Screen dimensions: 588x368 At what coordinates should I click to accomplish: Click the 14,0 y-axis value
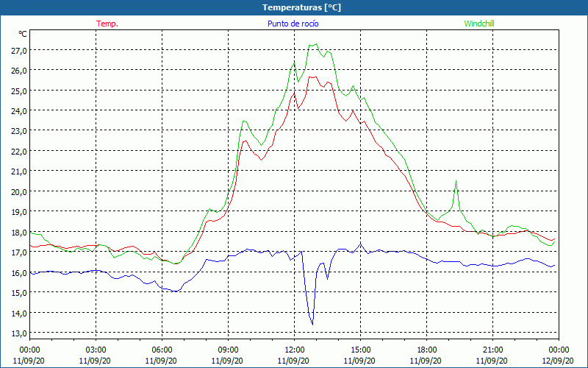tap(19, 313)
